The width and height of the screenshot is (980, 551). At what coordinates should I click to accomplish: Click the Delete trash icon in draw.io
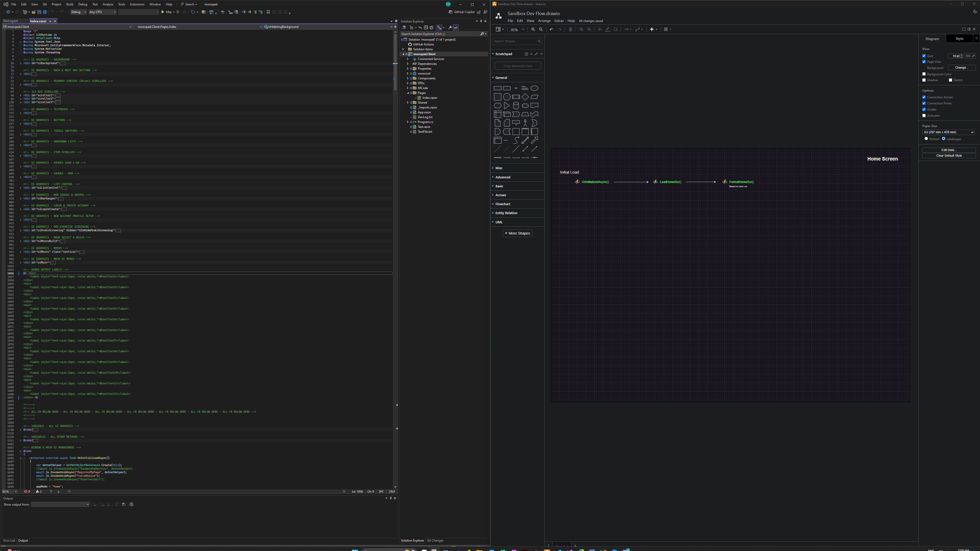tap(570, 29)
